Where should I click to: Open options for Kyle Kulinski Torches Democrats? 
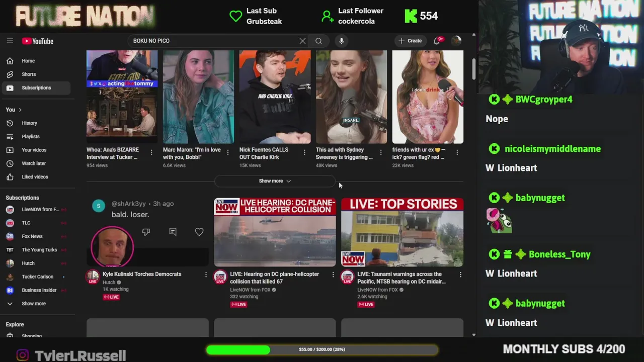[x=206, y=275]
